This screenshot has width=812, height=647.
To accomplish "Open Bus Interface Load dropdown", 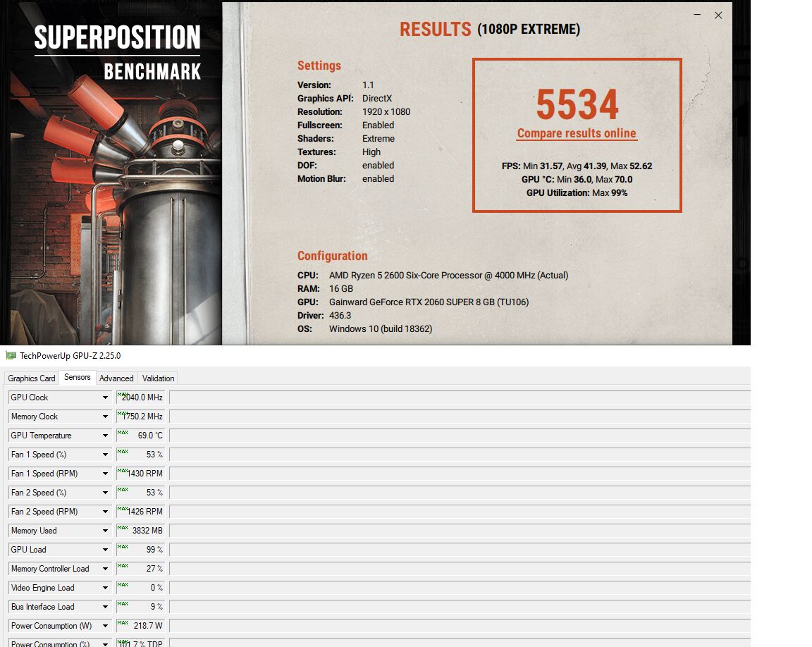I will 105,607.
